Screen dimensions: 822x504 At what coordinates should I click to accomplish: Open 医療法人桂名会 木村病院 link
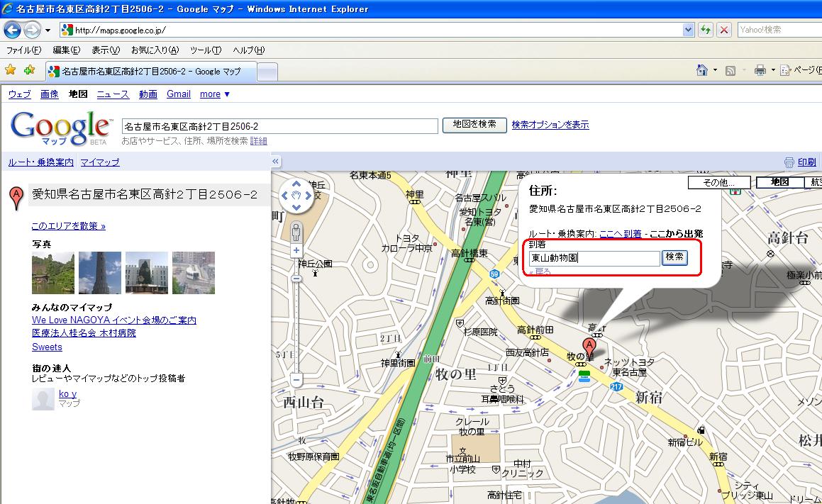(84, 333)
